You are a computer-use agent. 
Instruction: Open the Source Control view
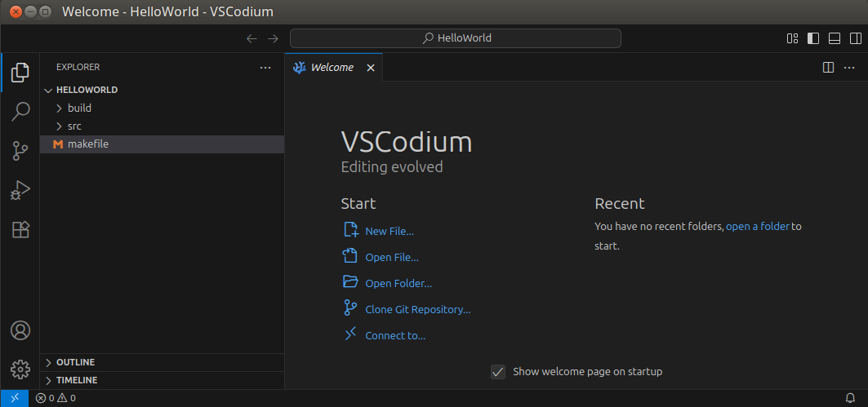click(20, 150)
